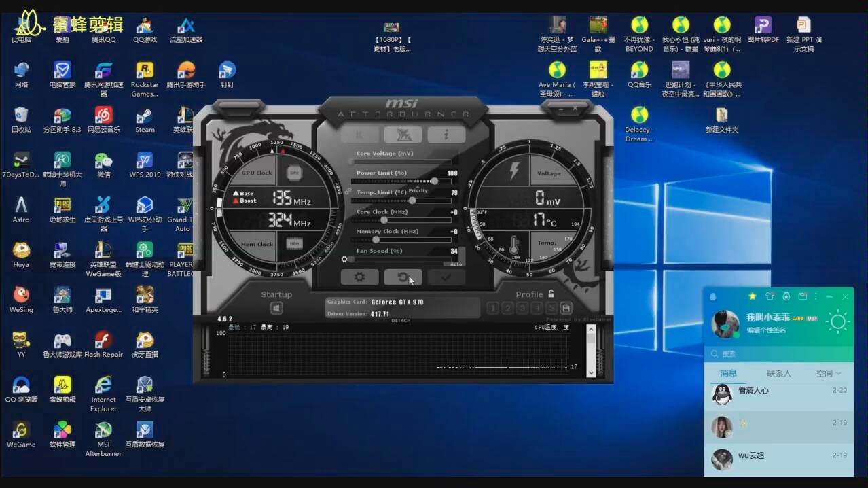868x488 pixels.
Task: Open fan settings gear beside Fan Speed
Action: 344,259
